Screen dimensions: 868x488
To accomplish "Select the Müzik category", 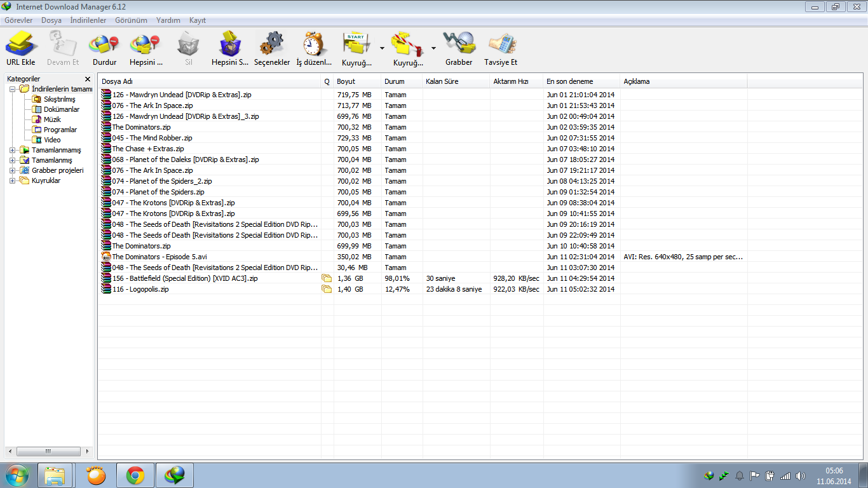I will tap(52, 119).
